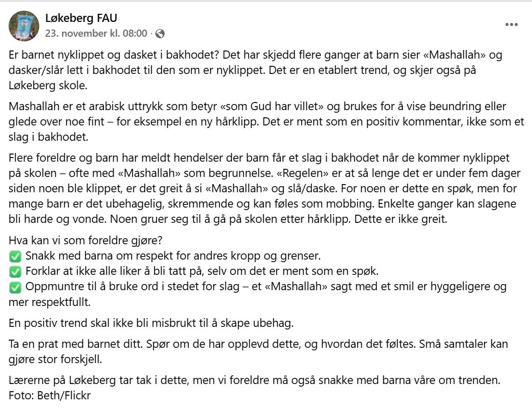This screenshot has height=409, width=532.
Task: Open the Løkeberg FAU page name link
Action: 81,19
